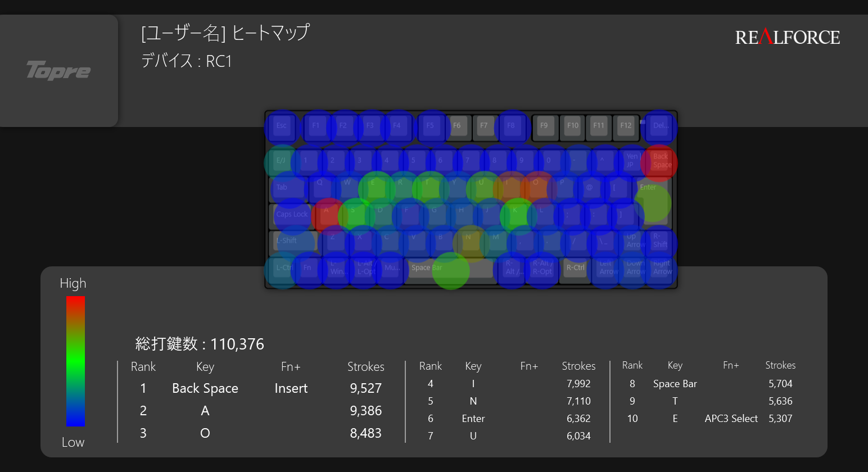Select the Tab key on the heatmap
Viewport: 868px width, 472px height.
tap(288, 189)
